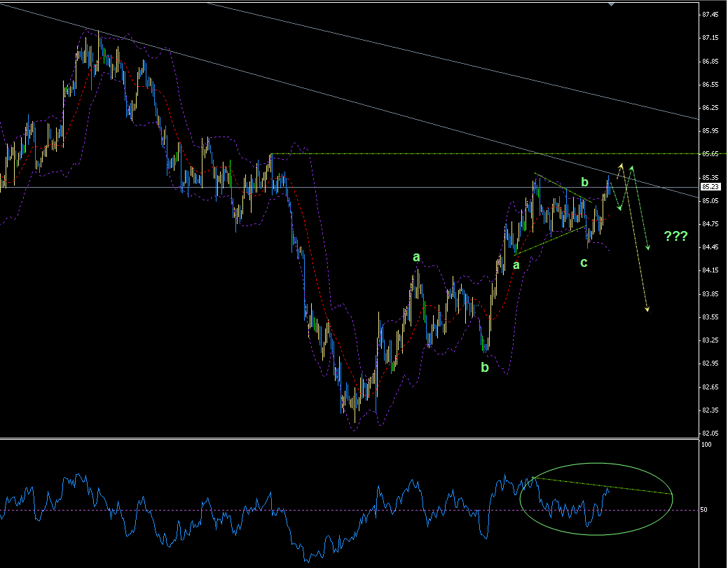Click the dashed horizontal level at 85.65
The width and height of the screenshot is (728, 568).
490,153
